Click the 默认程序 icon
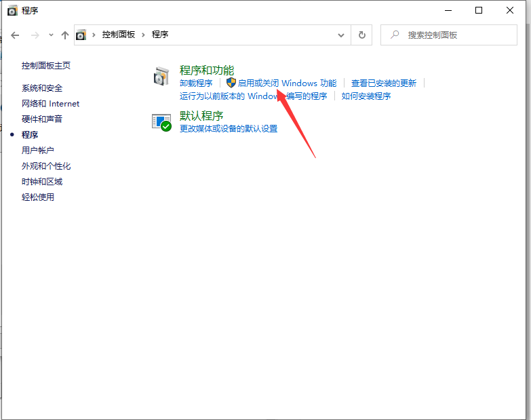Viewport: 531px width, 420px height. tap(161, 122)
